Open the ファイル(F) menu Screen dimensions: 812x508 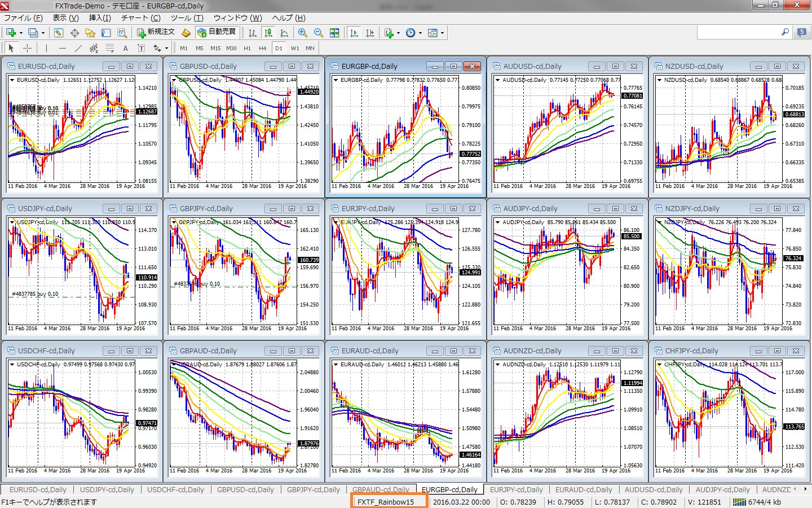[x=24, y=17]
